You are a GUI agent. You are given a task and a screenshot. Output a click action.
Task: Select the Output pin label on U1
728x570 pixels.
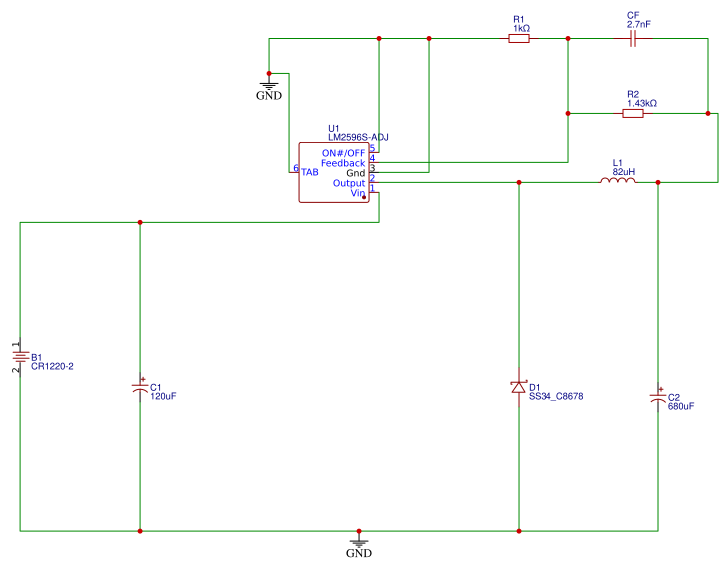(x=348, y=183)
